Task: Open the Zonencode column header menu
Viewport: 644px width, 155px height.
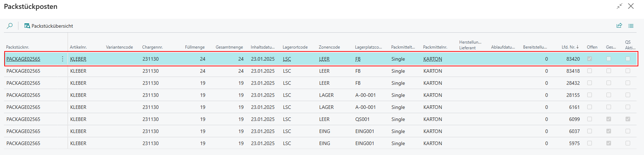Action: 329,47
